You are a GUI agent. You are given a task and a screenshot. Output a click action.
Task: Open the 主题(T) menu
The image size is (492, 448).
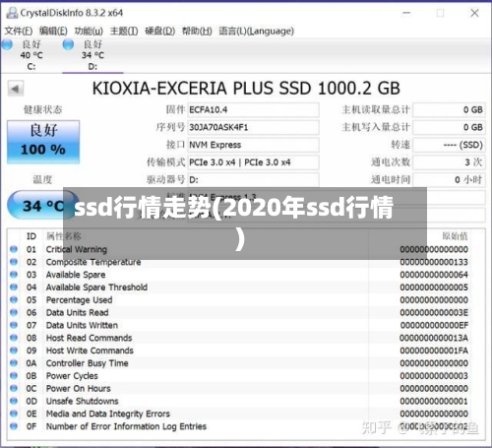coord(124,32)
